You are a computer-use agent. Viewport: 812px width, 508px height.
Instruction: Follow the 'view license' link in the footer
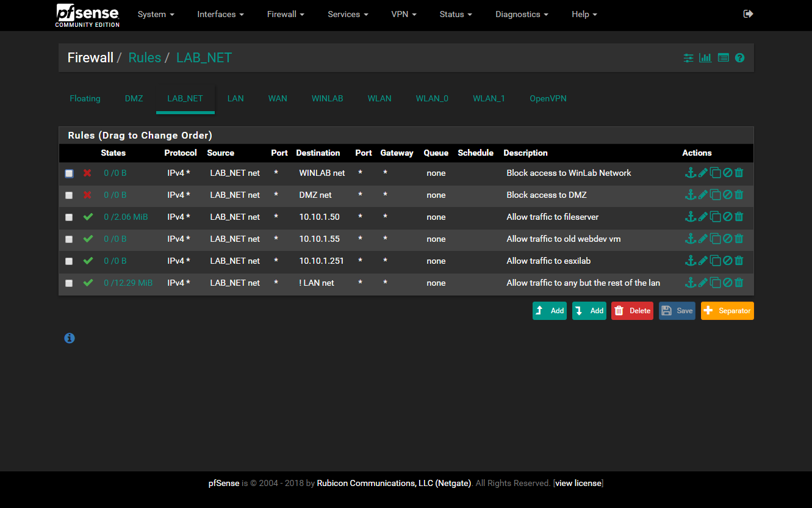pyautogui.click(x=577, y=483)
